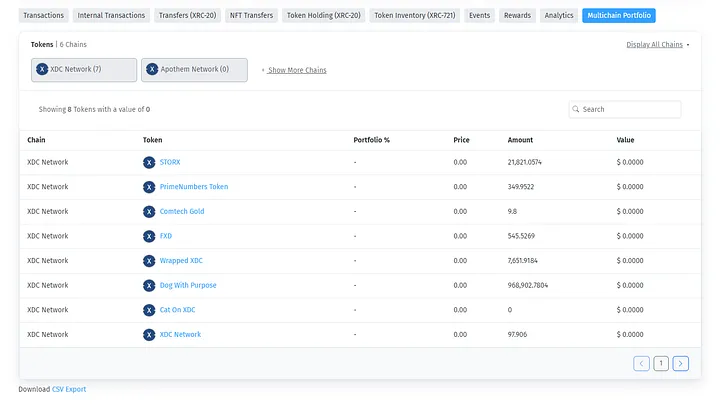
Task: Select the NFT Transfers tab
Action: click(x=250, y=16)
